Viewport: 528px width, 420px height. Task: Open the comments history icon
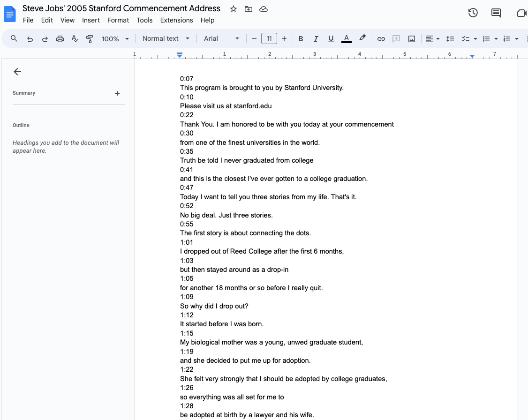click(x=496, y=13)
